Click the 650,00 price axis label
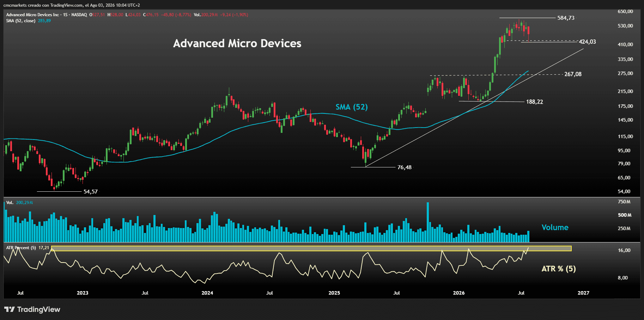Image resolution: width=644 pixels, height=320 pixels. (x=625, y=12)
